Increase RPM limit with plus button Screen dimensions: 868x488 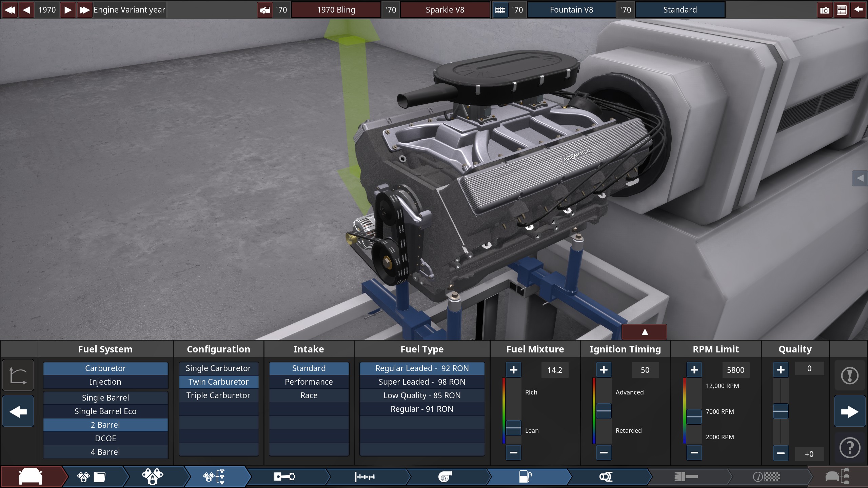pyautogui.click(x=694, y=370)
